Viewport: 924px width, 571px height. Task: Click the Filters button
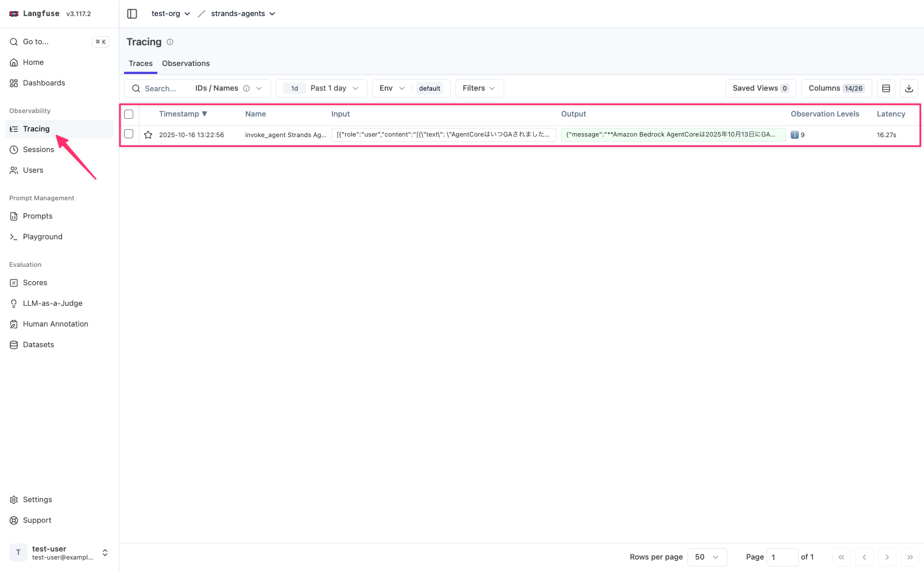click(x=479, y=88)
